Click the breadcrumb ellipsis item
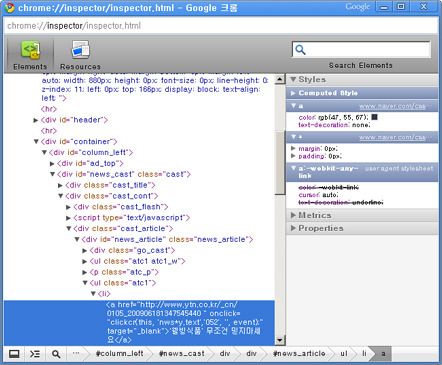This screenshot has width=442, height=365. (76, 354)
